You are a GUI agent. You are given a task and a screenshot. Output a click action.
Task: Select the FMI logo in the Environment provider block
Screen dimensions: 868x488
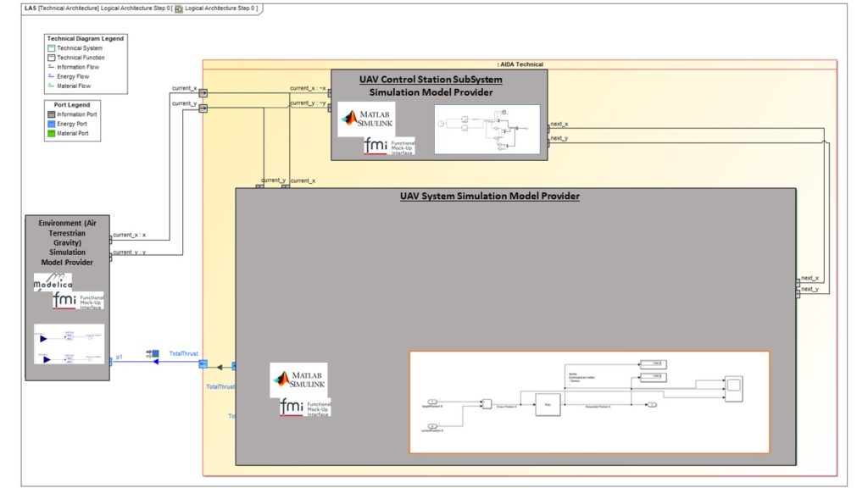click(76, 302)
